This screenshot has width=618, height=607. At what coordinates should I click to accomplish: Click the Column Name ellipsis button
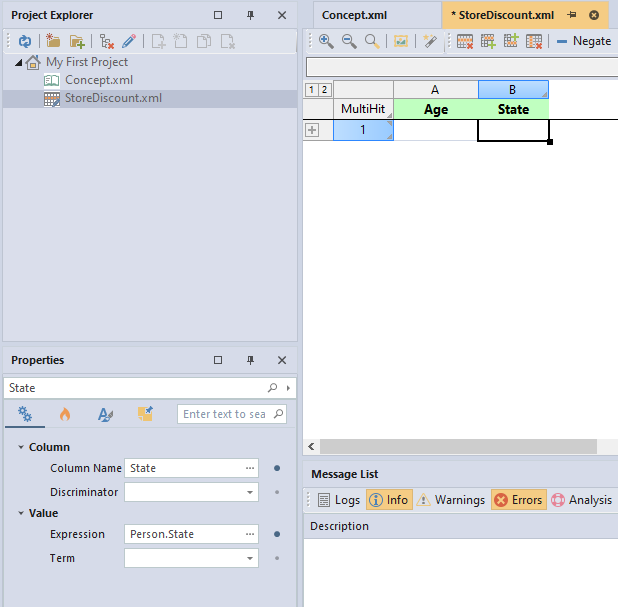250,468
